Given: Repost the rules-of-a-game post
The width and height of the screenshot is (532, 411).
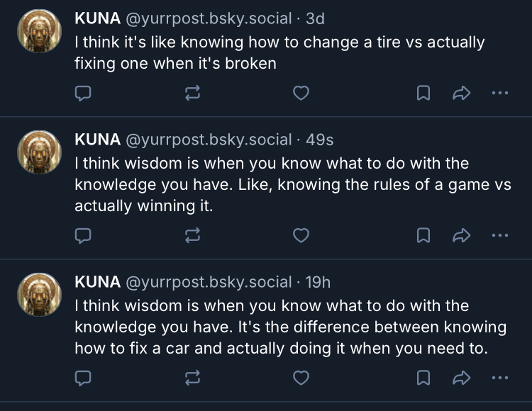Looking at the screenshot, I should (x=192, y=235).
